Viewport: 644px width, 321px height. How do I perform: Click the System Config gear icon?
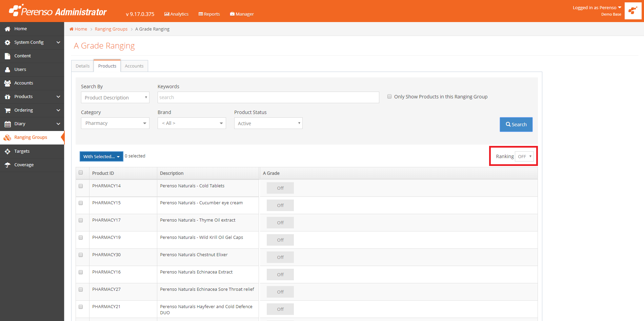[x=7, y=42]
